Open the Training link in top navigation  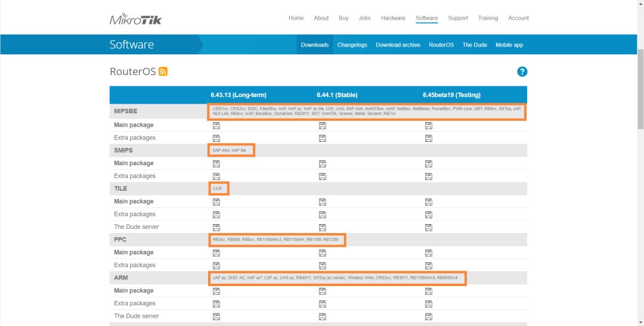[x=488, y=18]
